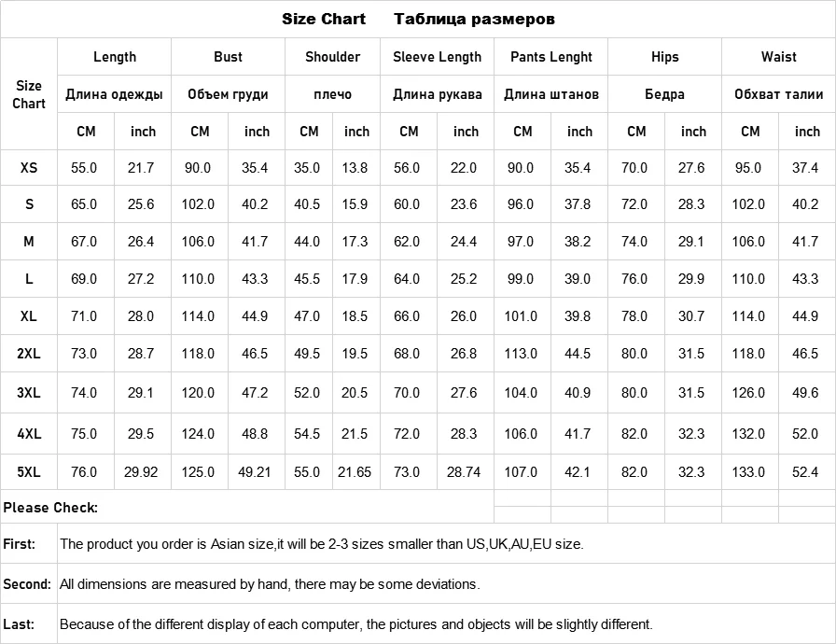The image size is (836, 644).
Task: Select the measured by hand note
Action: pyautogui.click(x=270, y=584)
